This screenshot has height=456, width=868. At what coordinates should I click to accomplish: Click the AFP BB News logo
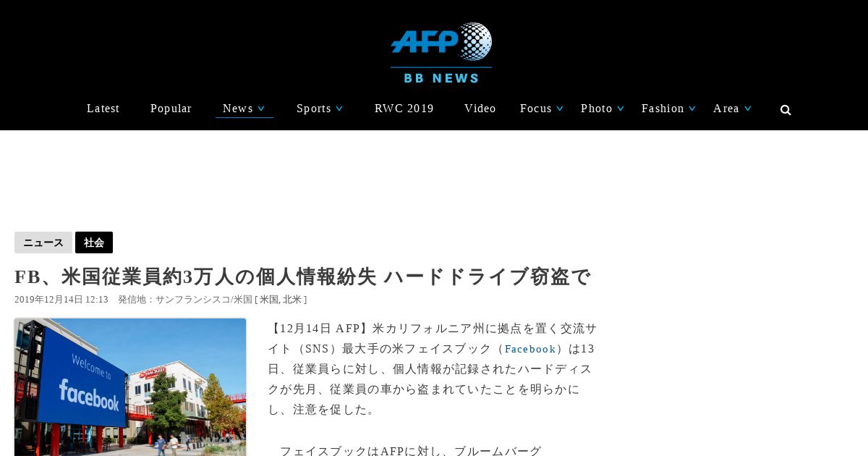click(x=441, y=53)
